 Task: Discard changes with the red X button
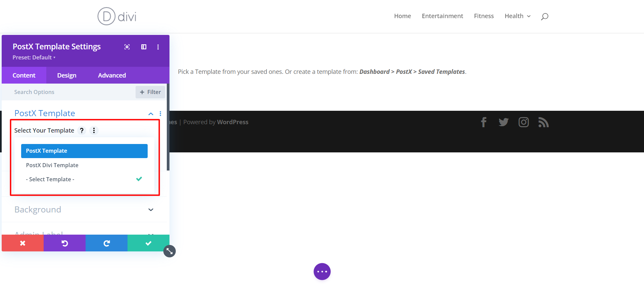(x=22, y=243)
